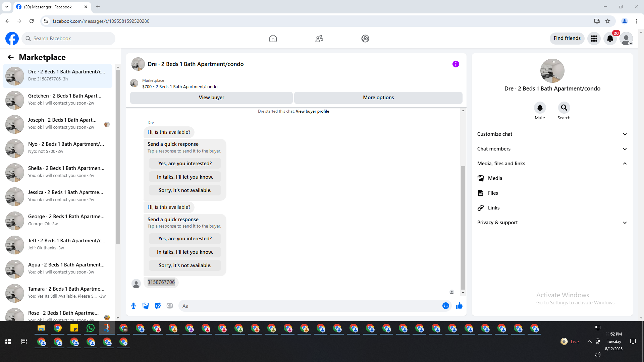Toggle conversation information panel icon

pyautogui.click(x=455, y=64)
